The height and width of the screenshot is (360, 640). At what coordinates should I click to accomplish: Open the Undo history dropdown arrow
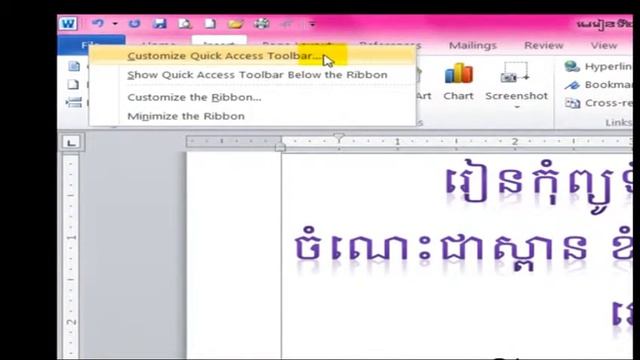tap(116, 24)
